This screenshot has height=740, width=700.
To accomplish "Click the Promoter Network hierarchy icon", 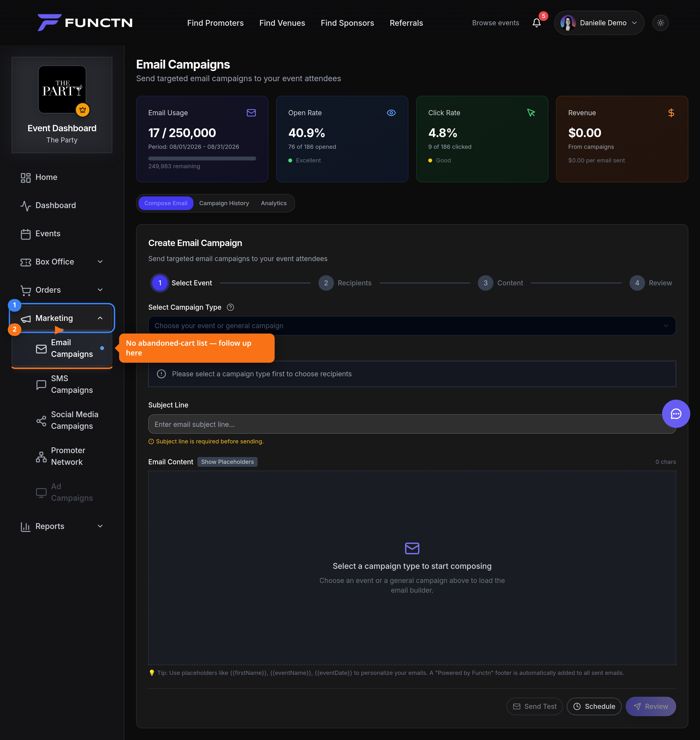I will 41,457.
